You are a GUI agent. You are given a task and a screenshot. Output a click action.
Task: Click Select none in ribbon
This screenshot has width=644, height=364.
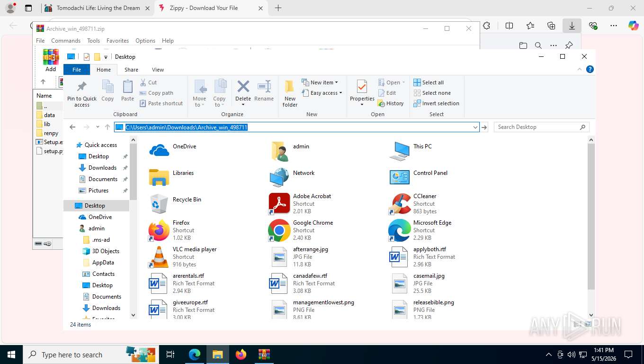click(x=432, y=93)
